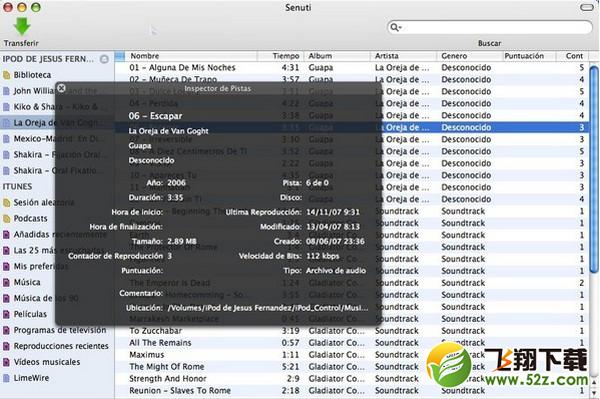Sort by the Genero column header
Viewport: 600px width, 399px height.
[470, 56]
